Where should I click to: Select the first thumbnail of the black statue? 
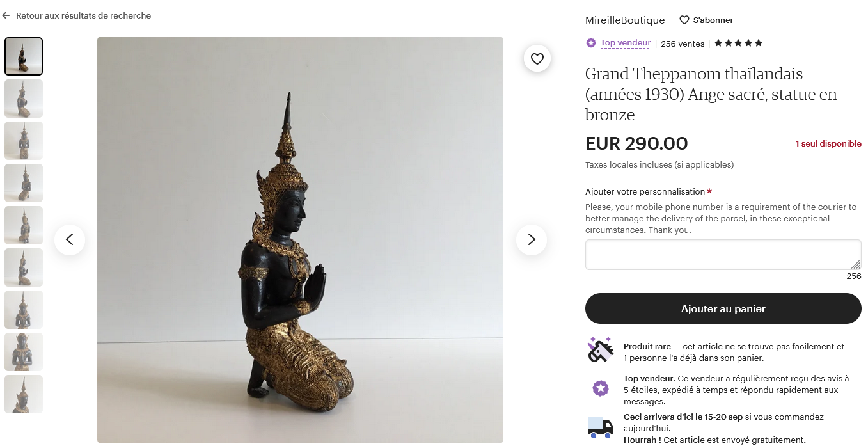click(24, 56)
